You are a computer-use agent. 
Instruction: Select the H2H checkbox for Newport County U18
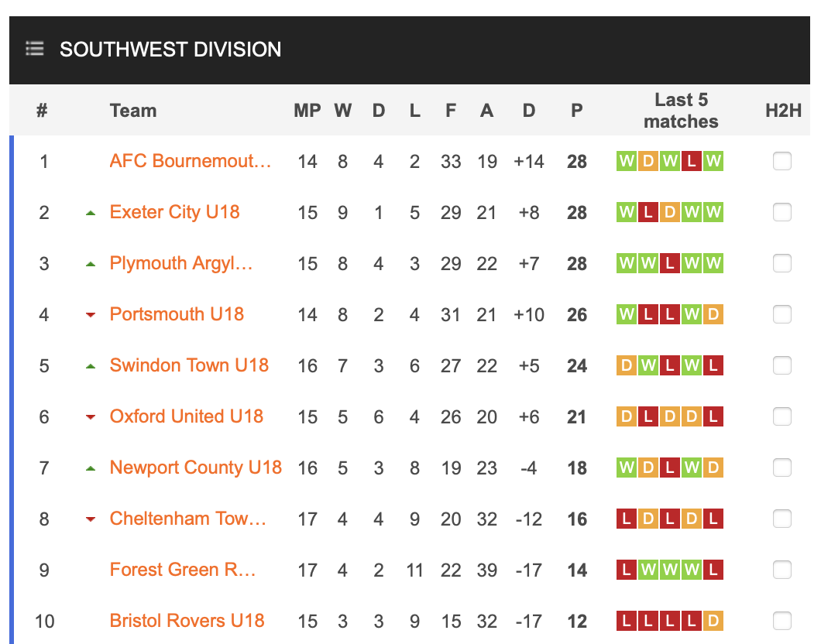coord(782,468)
